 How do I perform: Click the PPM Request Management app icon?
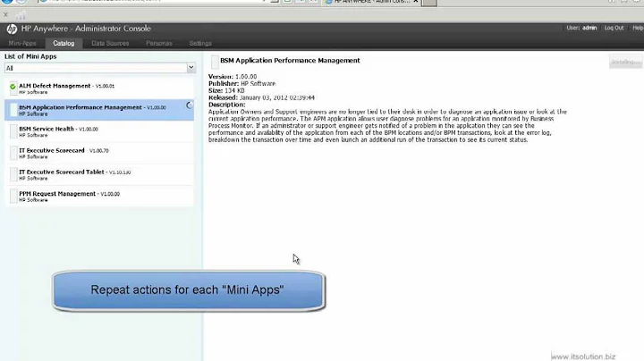click(x=13, y=196)
